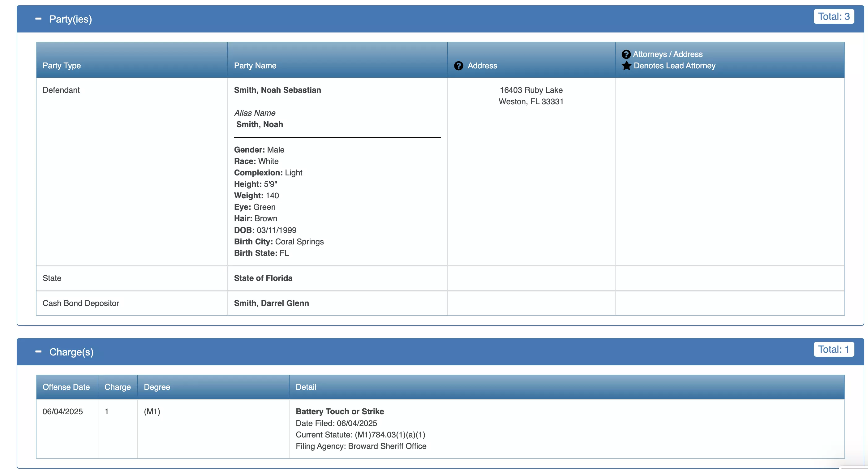This screenshot has height=469, width=868.
Task: Click the Party(ies) Total: 3 badge
Action: pyautogui.click(x=834, y=16)
